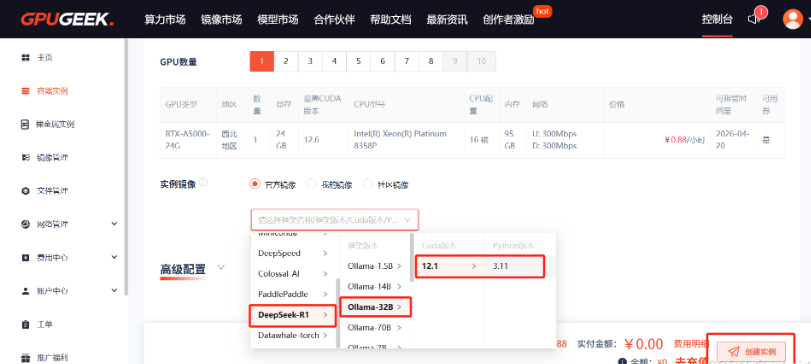Viewport: 811px width, 364px height.
Task: Open the announcement speaker icon with badge
Action: [x=755, y=19]
